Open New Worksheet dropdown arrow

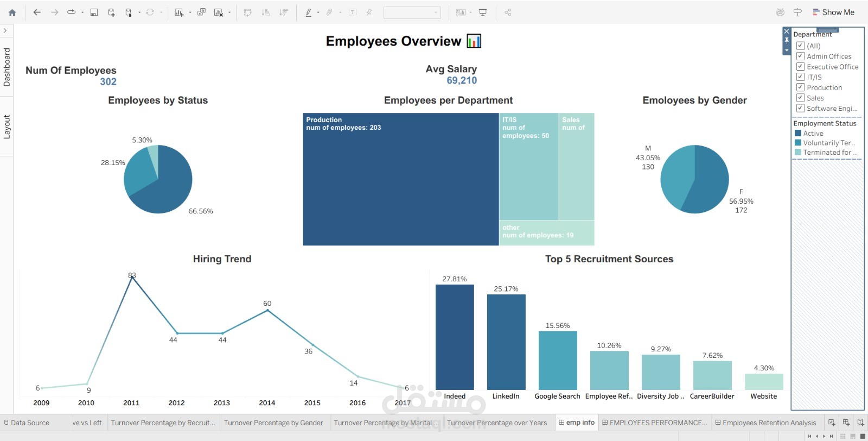[190, 12]
